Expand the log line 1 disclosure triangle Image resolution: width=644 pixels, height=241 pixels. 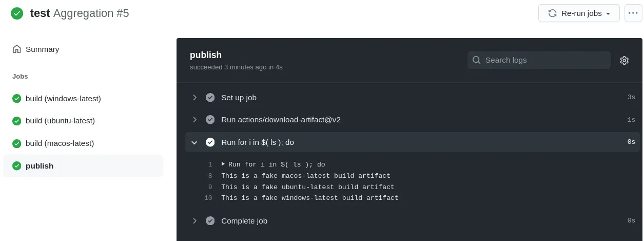point(223,164)
